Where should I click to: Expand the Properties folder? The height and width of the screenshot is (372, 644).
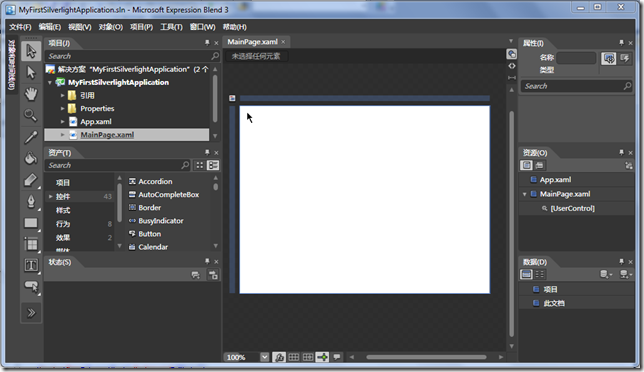point(62,109)
